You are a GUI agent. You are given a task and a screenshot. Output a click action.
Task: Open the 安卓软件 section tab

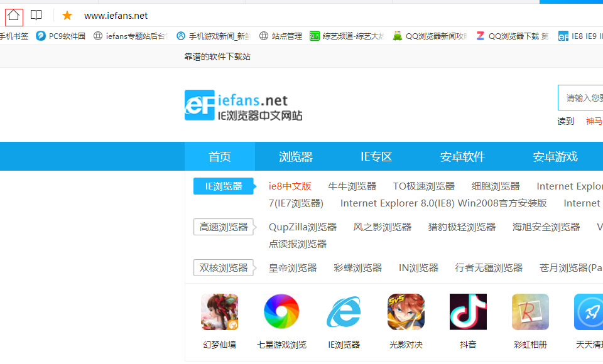coord(462,156)
